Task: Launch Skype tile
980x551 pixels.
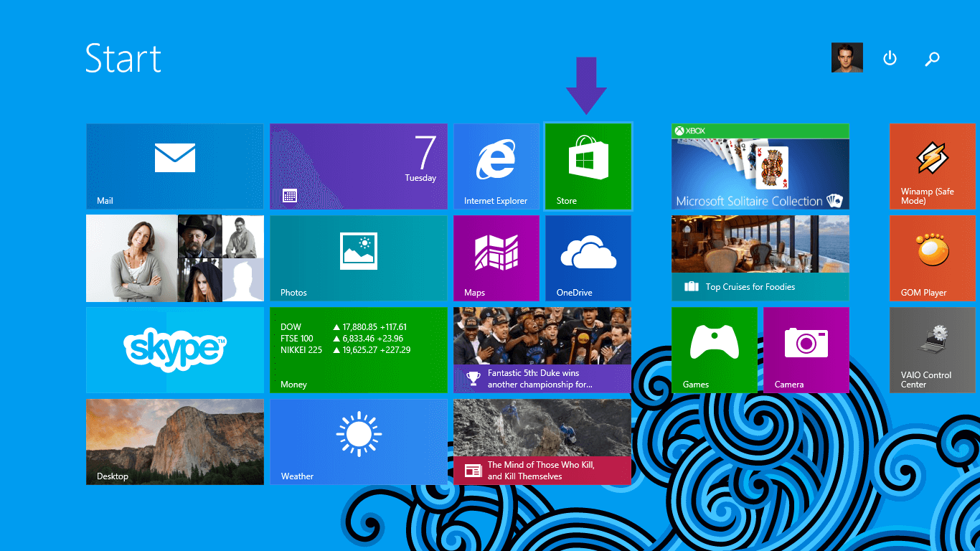Action: 175,350
